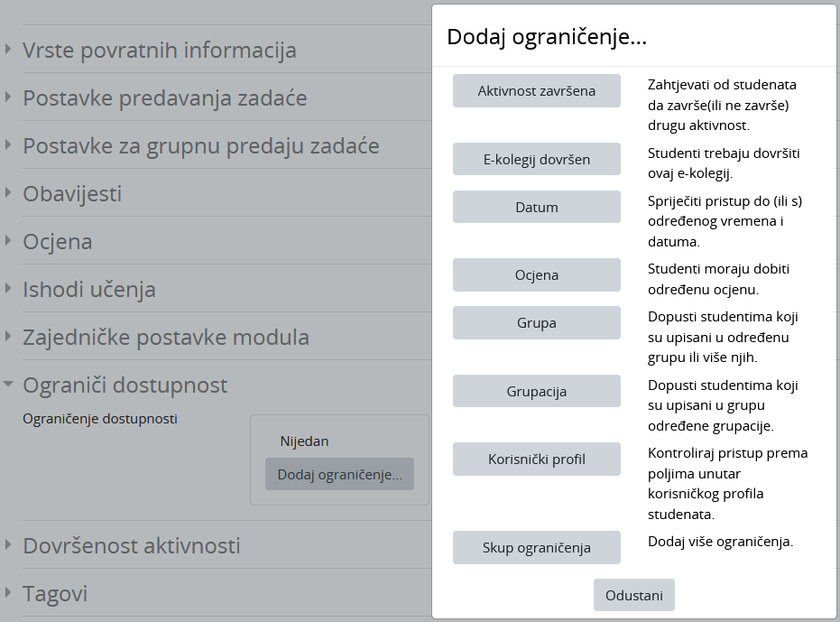Click the Dodaj ograničenje... button
The width and height of the screenshot is (840, 622).
click(339, 475)
